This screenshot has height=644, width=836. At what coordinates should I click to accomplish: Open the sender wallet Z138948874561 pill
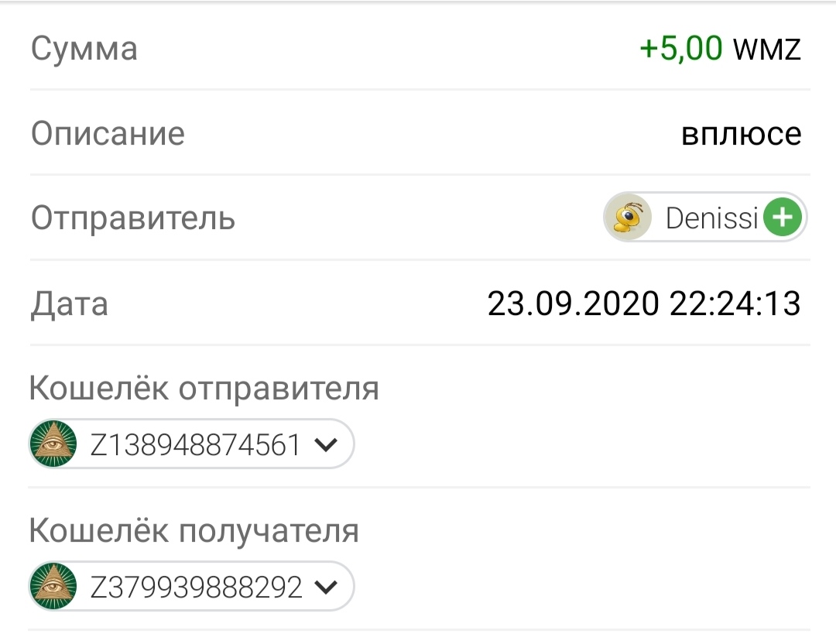[191, 444]
